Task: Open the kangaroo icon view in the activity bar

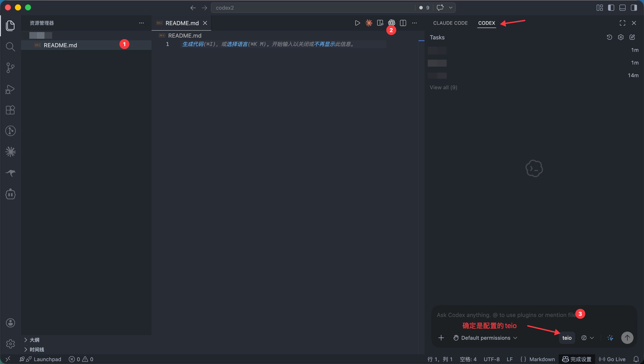Action: [10, 173]
